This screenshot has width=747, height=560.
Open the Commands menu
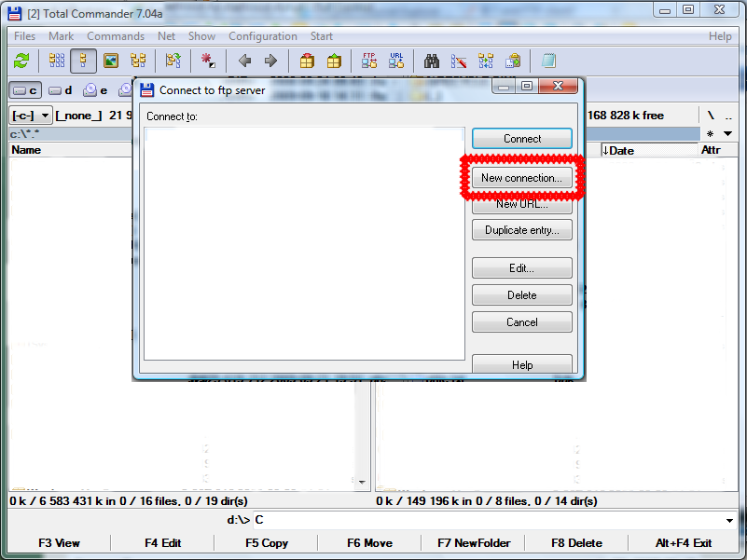[116, 36]
